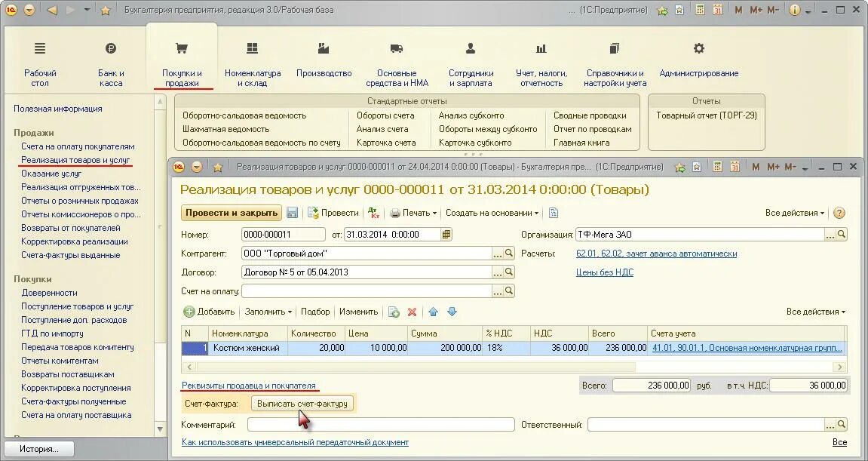Open the Печать dropdown menu
Viewport: 868px width, 461px height.
[413, 213]
